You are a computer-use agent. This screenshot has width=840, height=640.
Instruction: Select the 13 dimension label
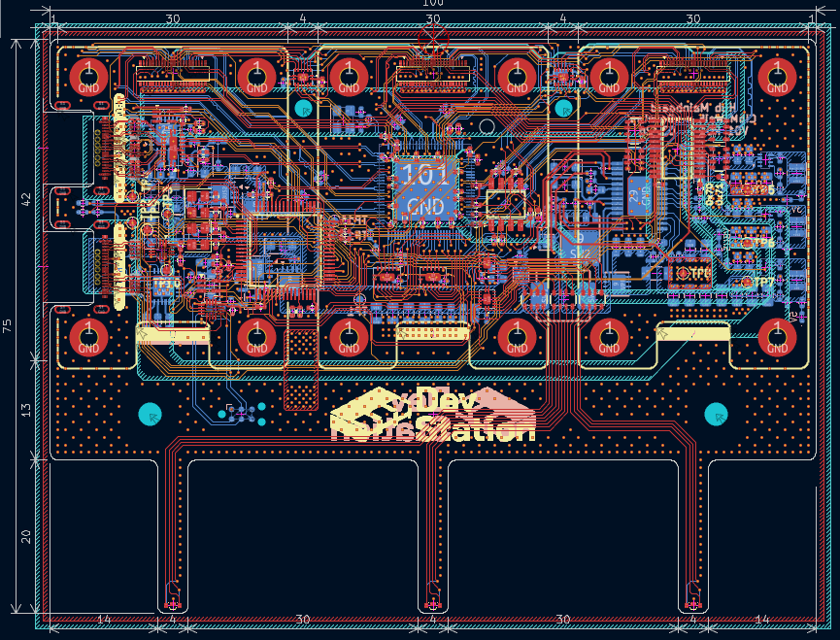(x=26, y=410)
